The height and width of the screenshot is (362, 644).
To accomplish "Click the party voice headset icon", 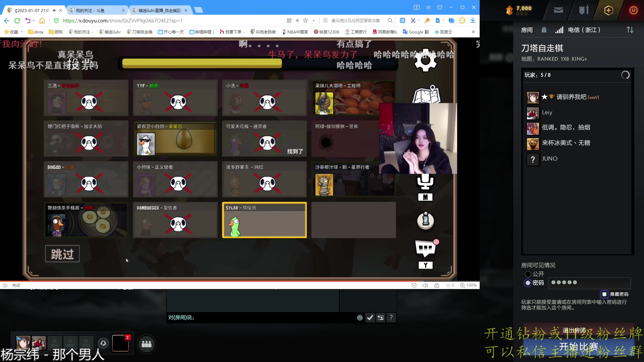I will [x=103, y=343].
